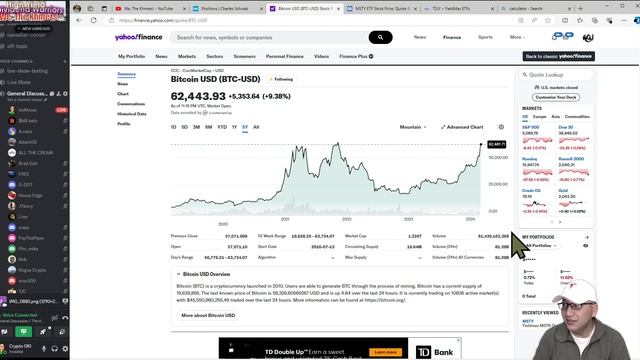Viewport: 640px width, 360px height.
Task: Open My Portfolios arrow icon
Action: coord(587,237)
